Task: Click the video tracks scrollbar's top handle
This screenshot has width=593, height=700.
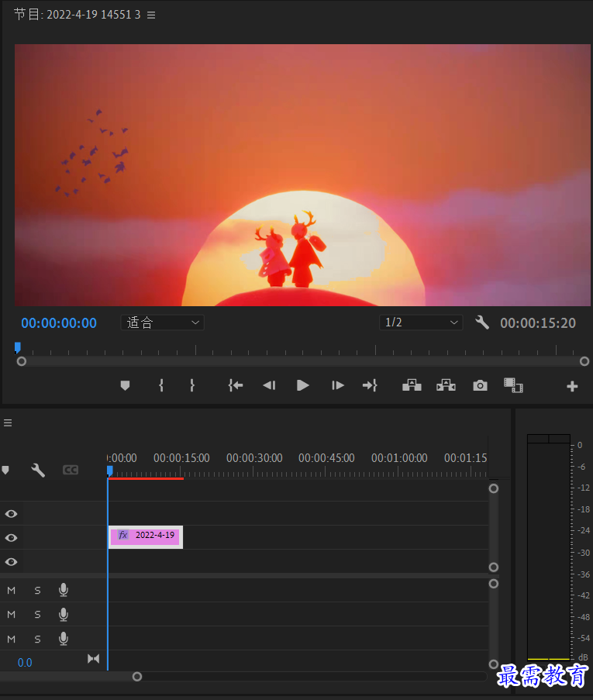Action: click(x=494, y=488)
